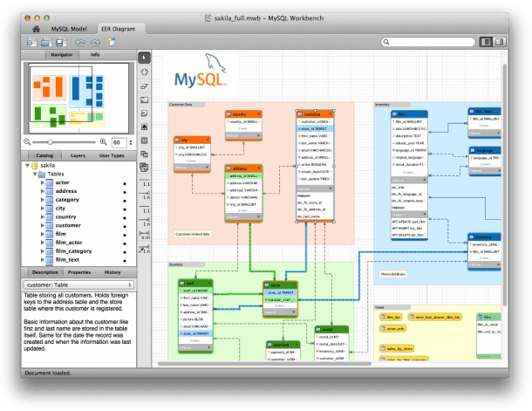The height and width of the screenshot is (411, 532).
Task: Expand the category table node
Action: click(43, 200)
